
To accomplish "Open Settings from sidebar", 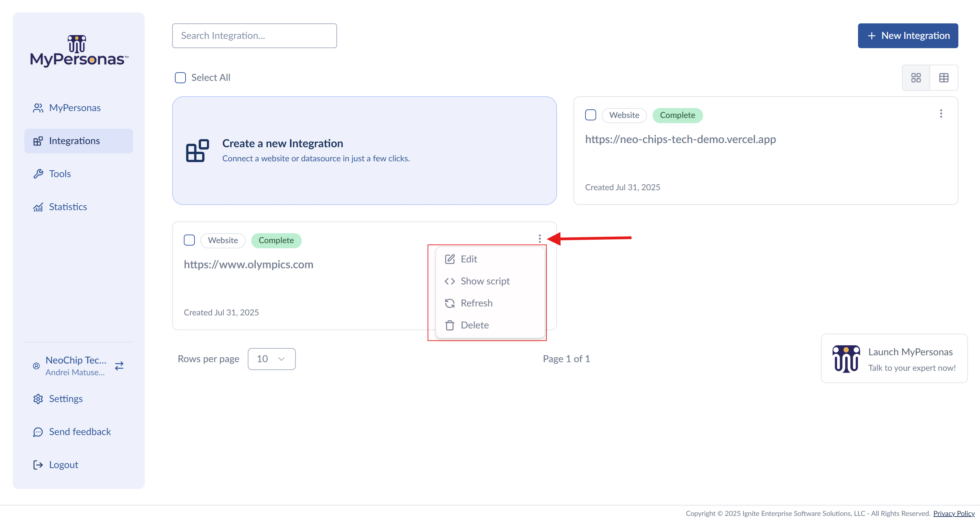I will (78, 399).
